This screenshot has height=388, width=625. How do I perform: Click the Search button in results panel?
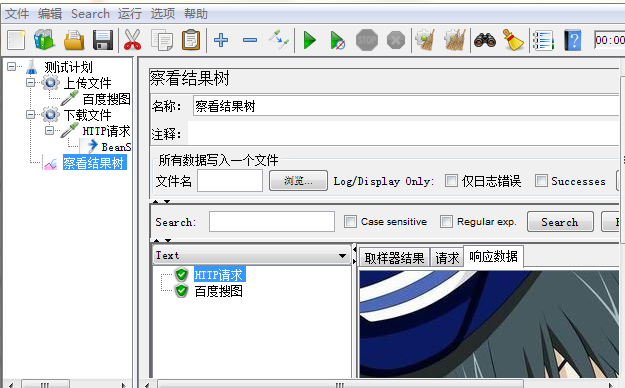coord(560,222)
